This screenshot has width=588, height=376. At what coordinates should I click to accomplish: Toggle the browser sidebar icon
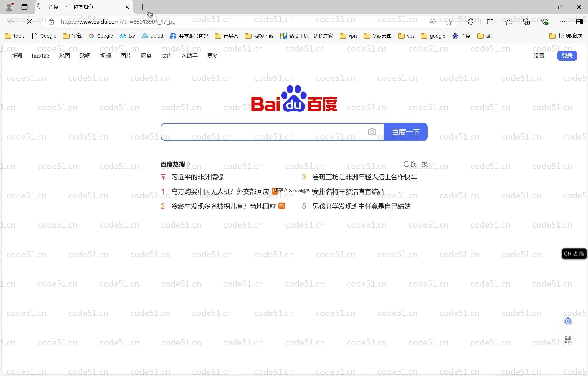coord(579,22)
